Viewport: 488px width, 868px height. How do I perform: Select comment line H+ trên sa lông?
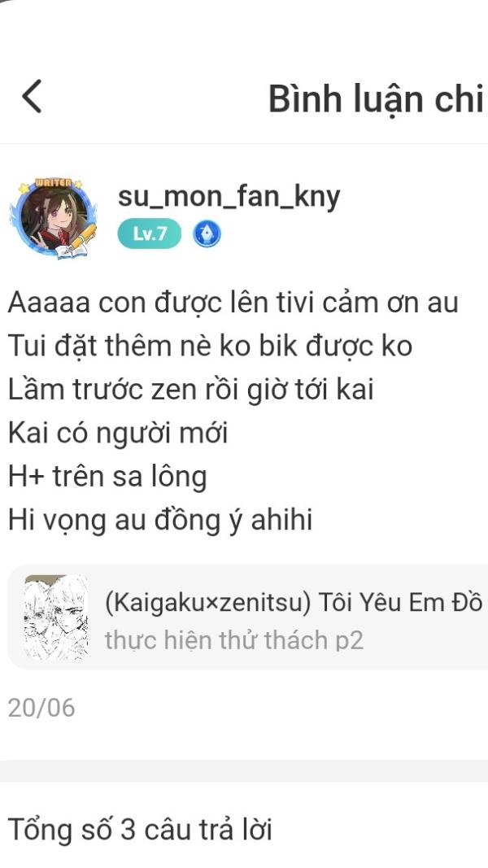pyautogui.click(x=107, y=477)
